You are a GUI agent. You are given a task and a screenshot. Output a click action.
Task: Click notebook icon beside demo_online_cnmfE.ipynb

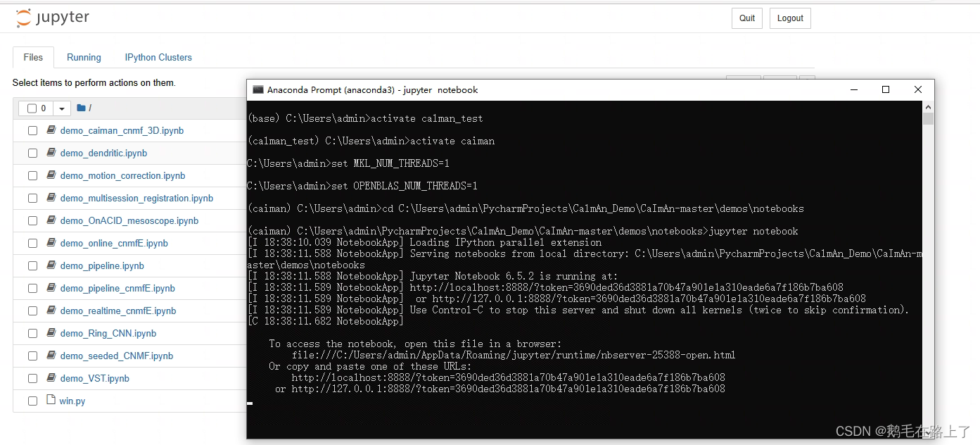coord(51,243)
